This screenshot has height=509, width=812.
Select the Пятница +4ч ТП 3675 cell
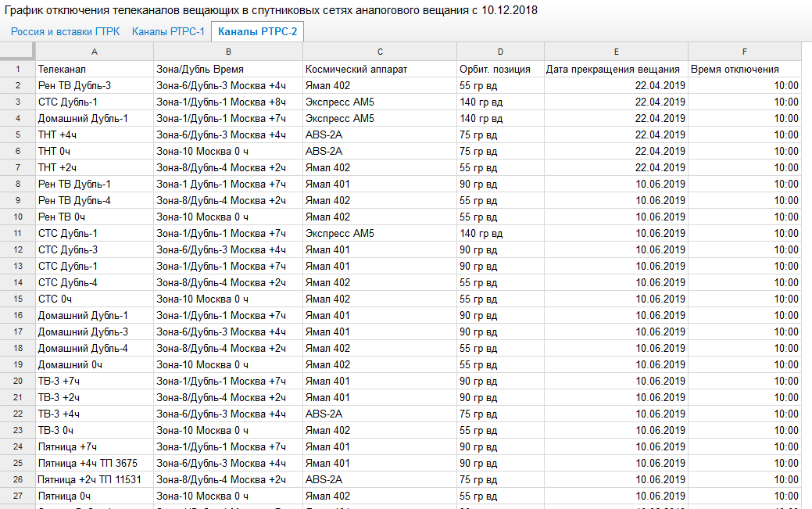pos(95,463)
